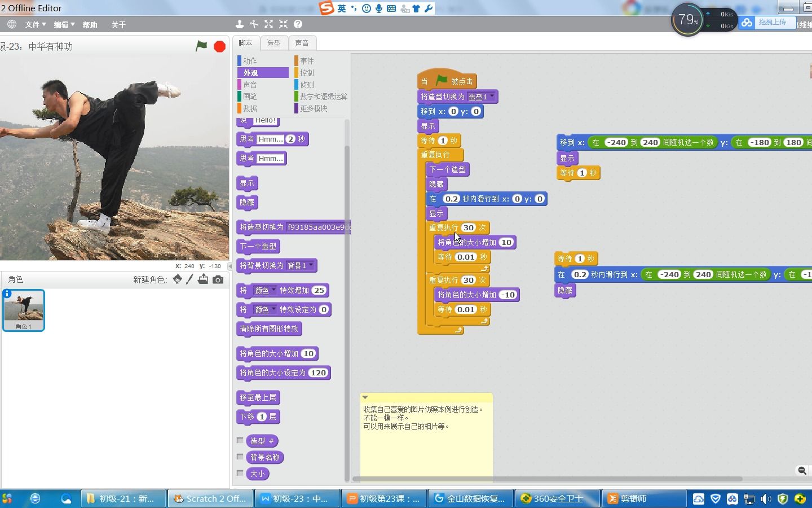
Task: Edit the -10 value in 大小增加 block
Action: coord(508,295)
